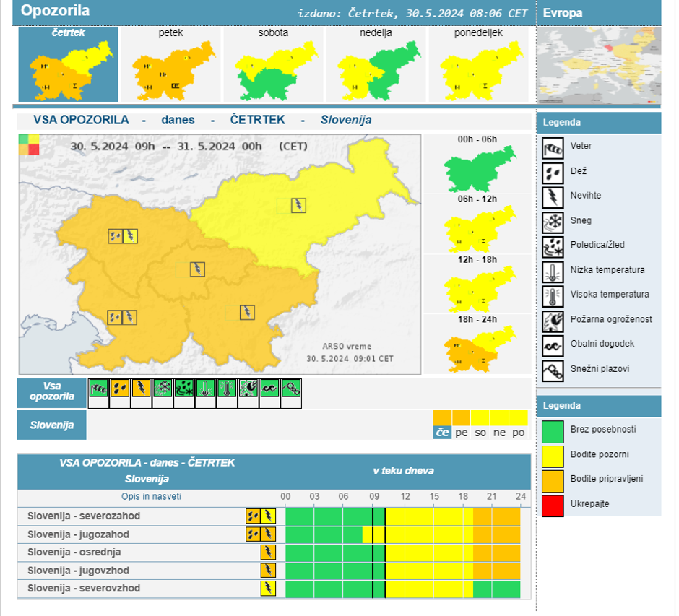
Task: Open 'Slovenija - severozahod' row details
Action: pyautogui.click(x=84, y=516)
